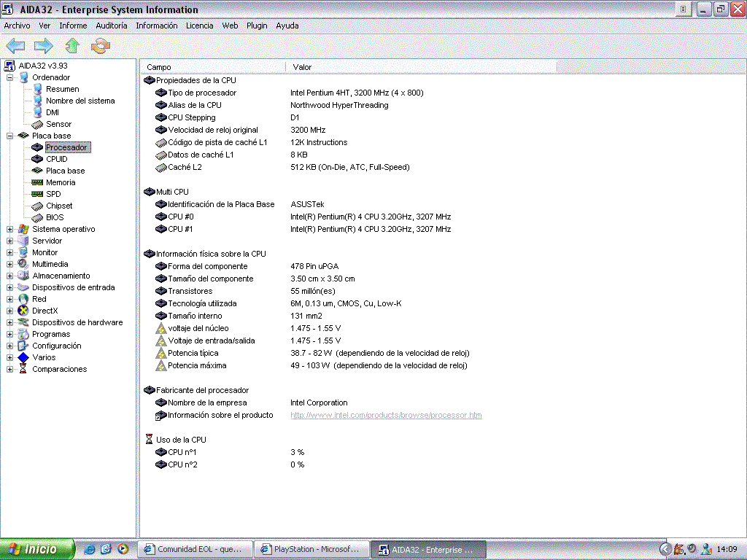Open the Licencia menu
The width and height of the screenshot is (747, 560).
pos(200,26)
